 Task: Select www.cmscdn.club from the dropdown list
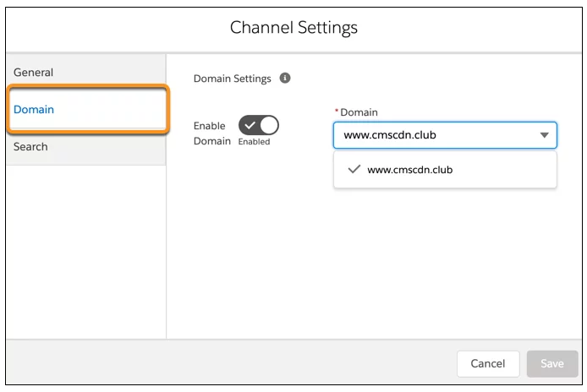(445, 170)
